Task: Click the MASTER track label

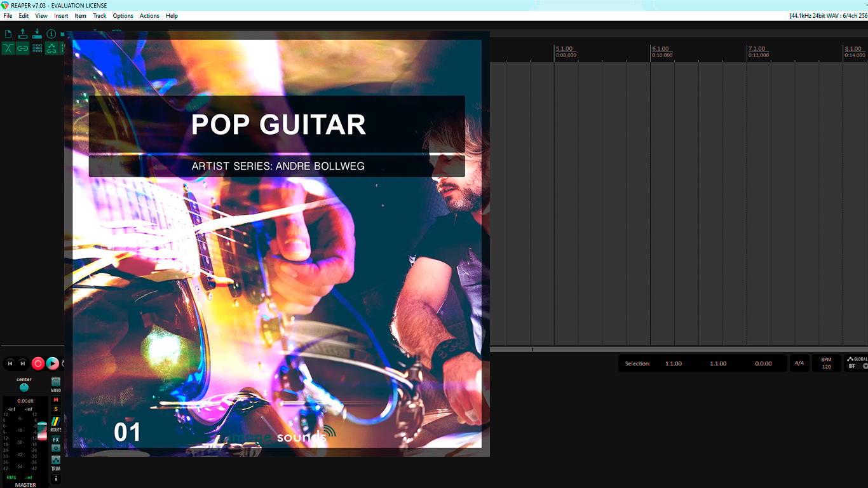Action: 25,485
